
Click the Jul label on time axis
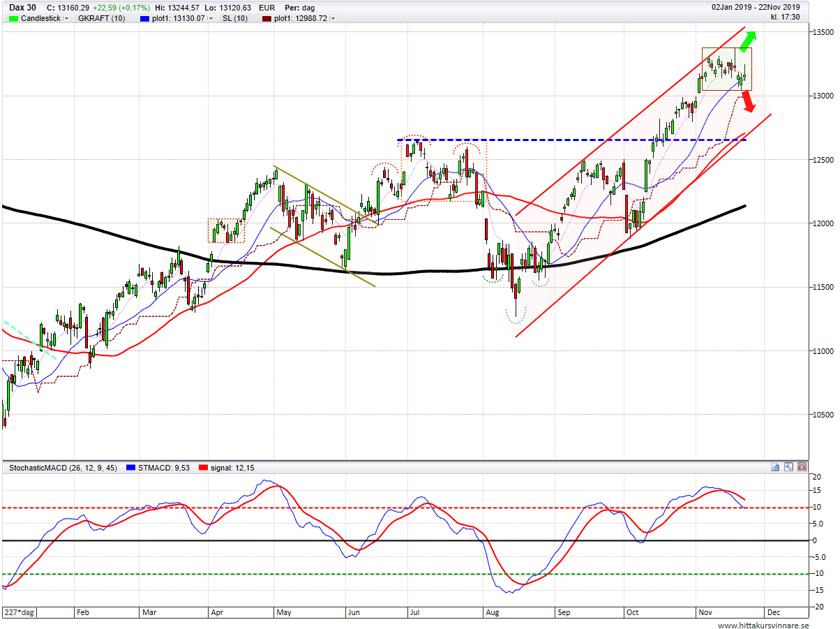pyautogui.click(x=414, y=612)
